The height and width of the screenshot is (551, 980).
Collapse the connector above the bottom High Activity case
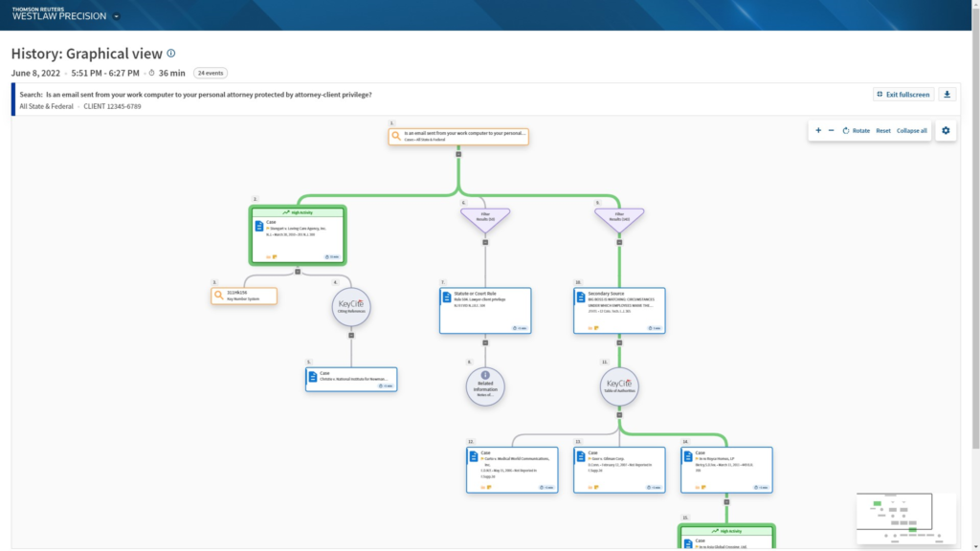[726, 501]
